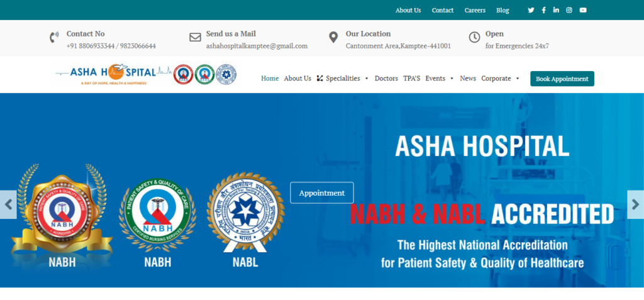Open the Instagram social icon
This screenshot has width=644, height=300.
(x=569, y=10)
